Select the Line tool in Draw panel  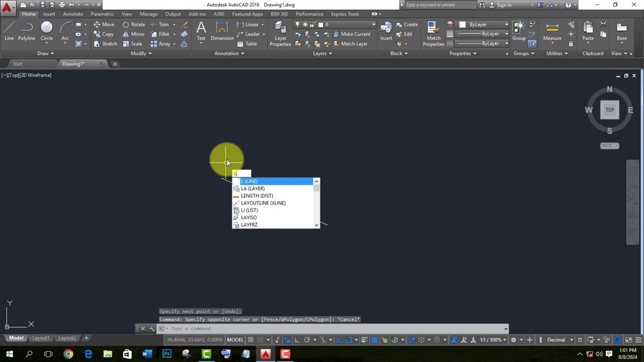(9, 32)
